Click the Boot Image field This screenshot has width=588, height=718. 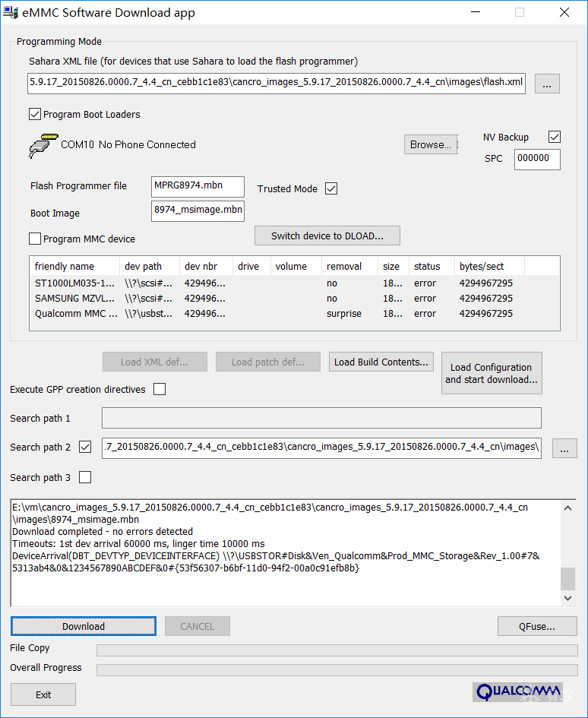pyautogui.click(x=198, y=211)
